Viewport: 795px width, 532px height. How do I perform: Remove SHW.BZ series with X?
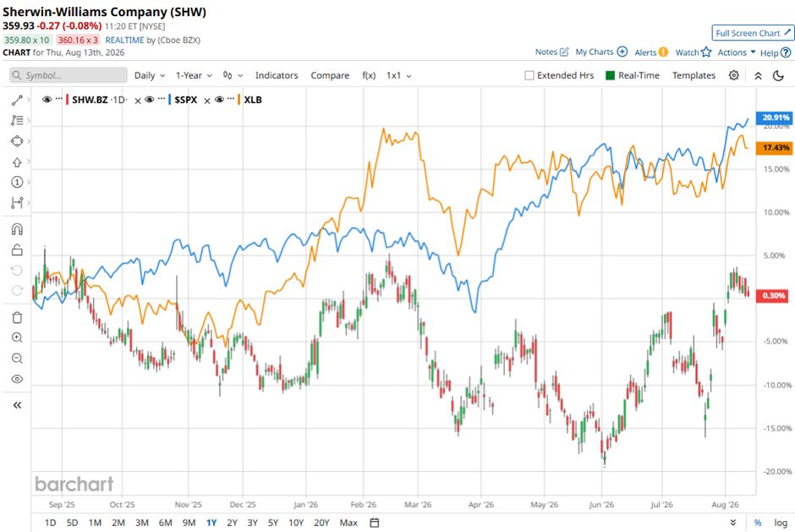(x=137, y=101)
